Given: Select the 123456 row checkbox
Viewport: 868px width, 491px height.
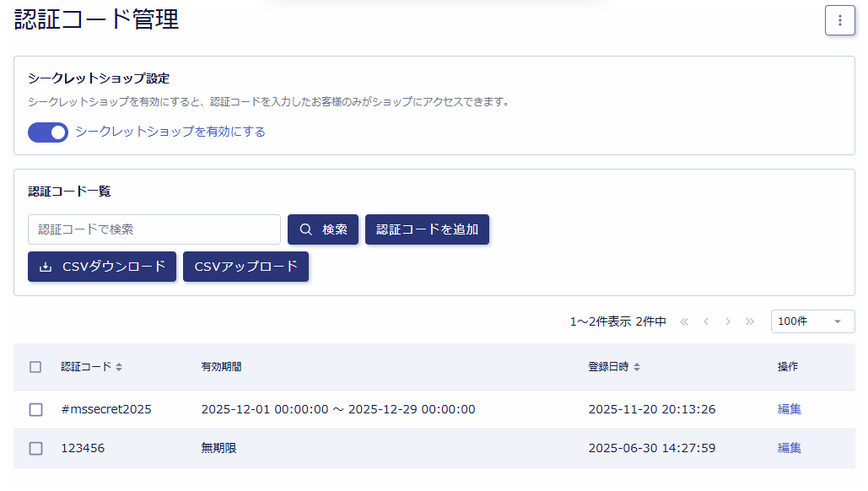Looking at the screenshot, I should pos(35,449).
